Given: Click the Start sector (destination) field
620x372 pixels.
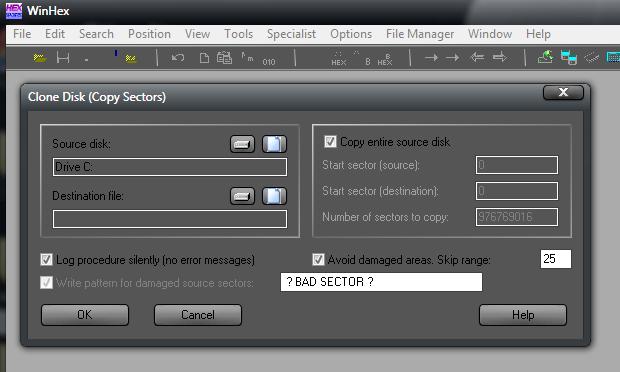Looking at the screenshot, I should (517, 191).
